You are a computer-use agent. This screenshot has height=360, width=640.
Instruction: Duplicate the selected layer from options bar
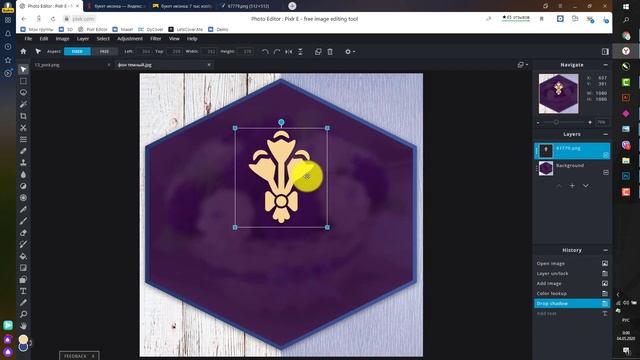(x=318, y=52)
